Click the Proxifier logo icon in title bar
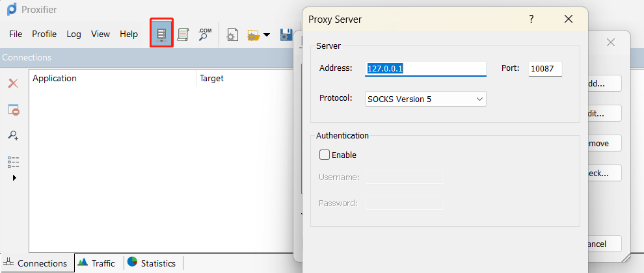This screenshot has width=644, height=273. pyautogui.click(x=12, y=8)
